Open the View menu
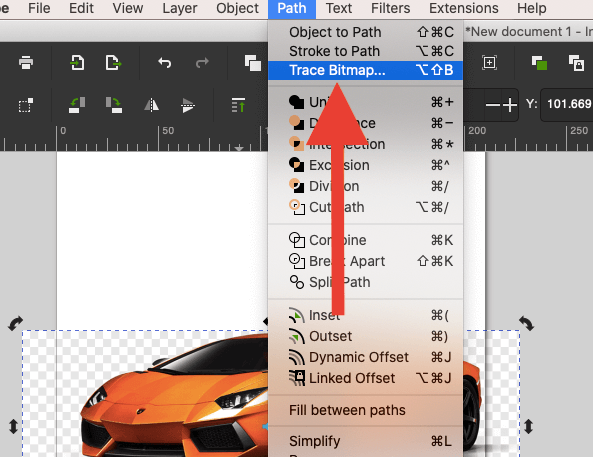 click(128, 8)
